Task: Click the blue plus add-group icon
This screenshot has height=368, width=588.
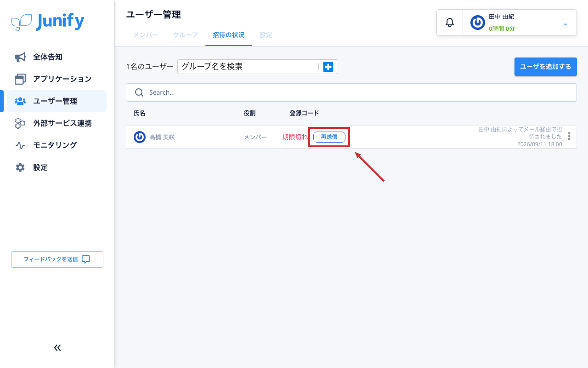Action: tap(328, 67)
